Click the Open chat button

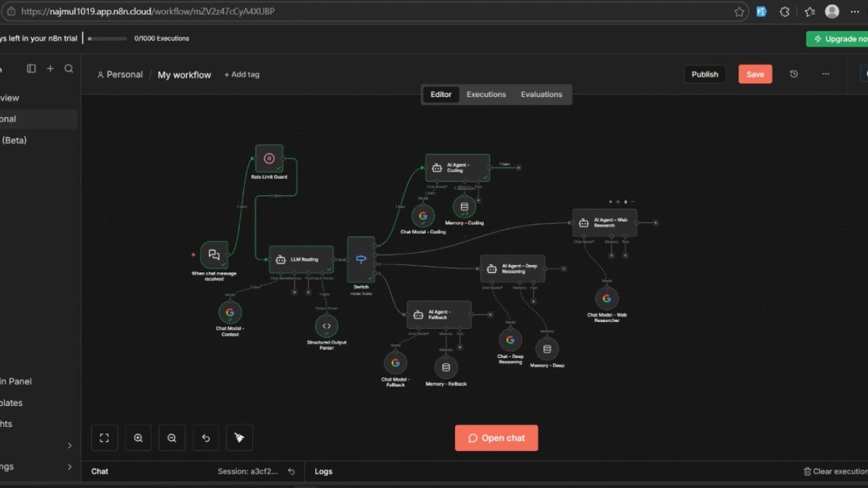point(496,438)
